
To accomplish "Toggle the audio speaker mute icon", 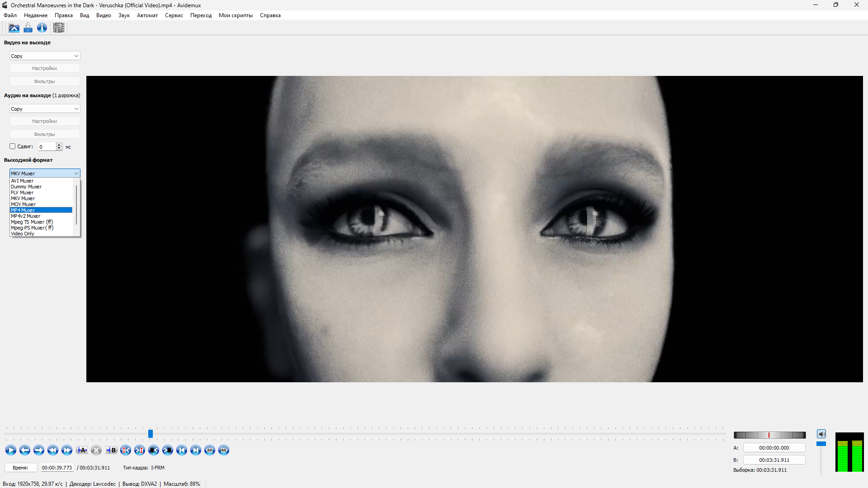I will [821, 434].
